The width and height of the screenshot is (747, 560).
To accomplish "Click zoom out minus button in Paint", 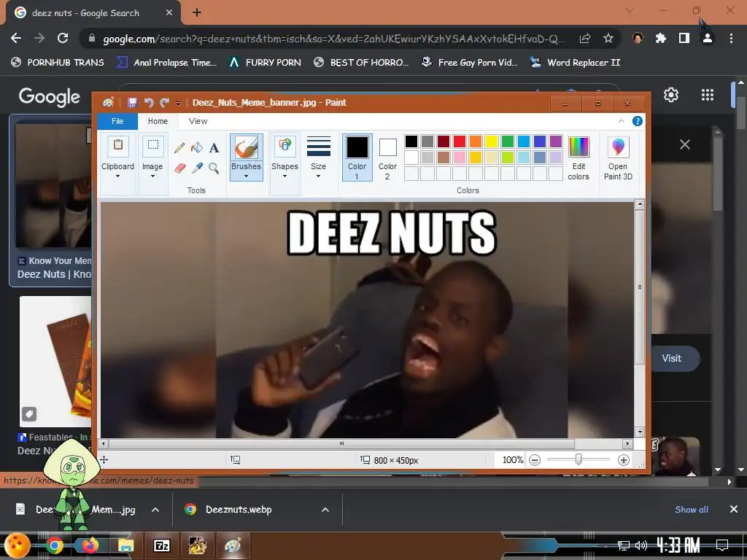I will point(535,460).
